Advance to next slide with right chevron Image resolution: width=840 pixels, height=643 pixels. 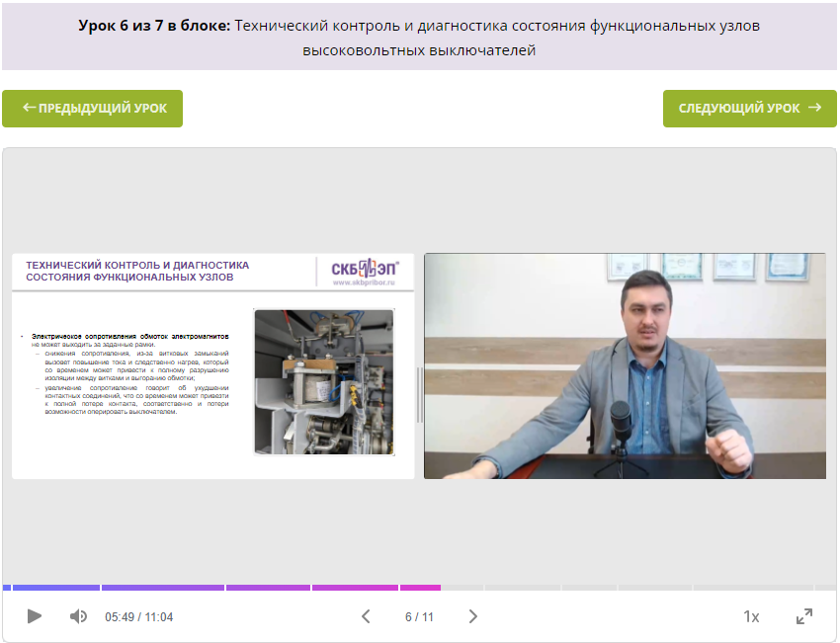pyautogui.click(x=473, y=616)
